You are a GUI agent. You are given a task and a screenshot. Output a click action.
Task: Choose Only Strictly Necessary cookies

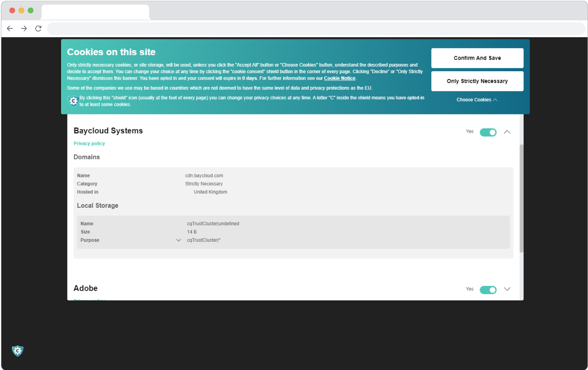477,81
